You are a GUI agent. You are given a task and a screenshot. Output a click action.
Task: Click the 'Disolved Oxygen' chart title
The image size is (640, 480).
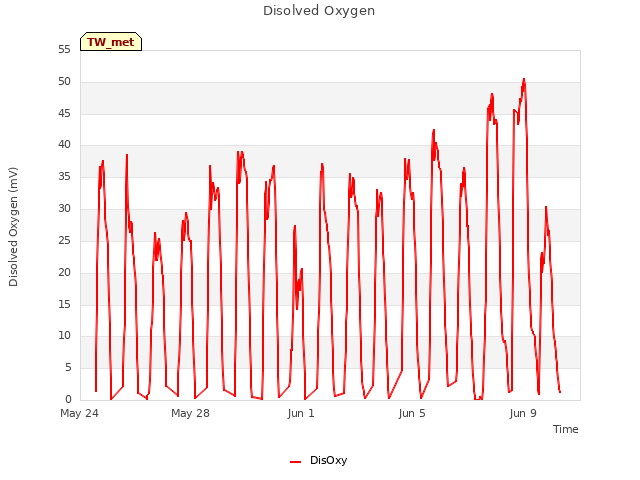point(319,11)
